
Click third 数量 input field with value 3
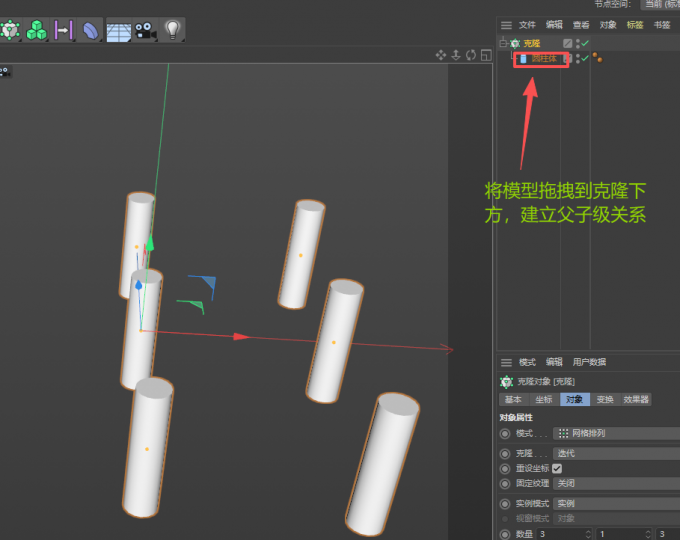pyautogui.click(x=668, y=534)
